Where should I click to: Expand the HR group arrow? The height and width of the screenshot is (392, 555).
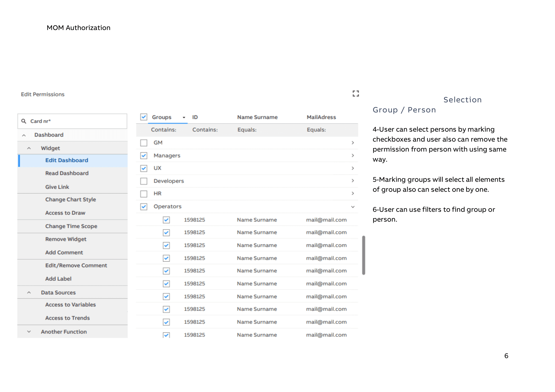[353, 193]
